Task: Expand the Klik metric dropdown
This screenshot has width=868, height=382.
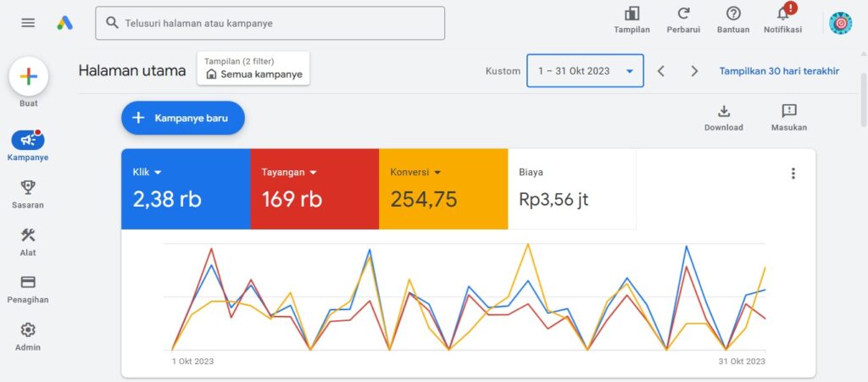Action: click(158, 173)
